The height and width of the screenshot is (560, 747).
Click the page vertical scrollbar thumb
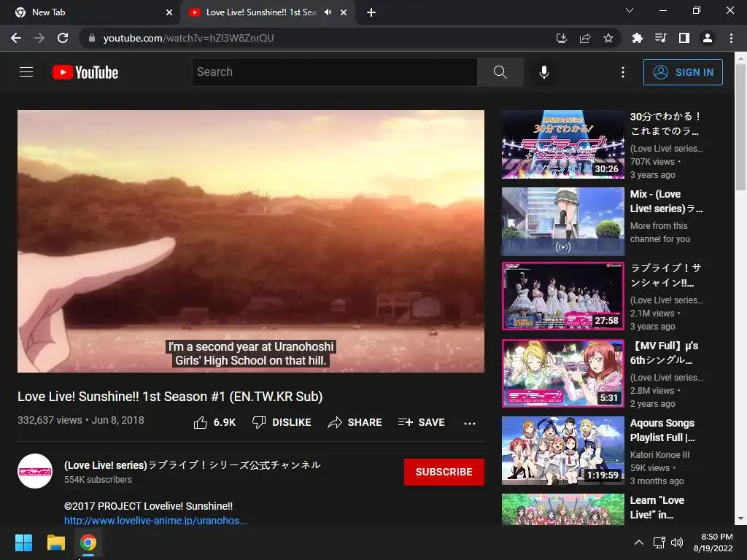pos(740,127)
